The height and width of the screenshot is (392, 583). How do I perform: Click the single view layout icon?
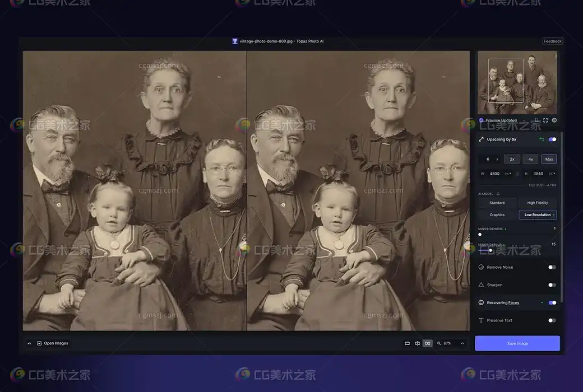pyautogui.click(x=407, y=343)
